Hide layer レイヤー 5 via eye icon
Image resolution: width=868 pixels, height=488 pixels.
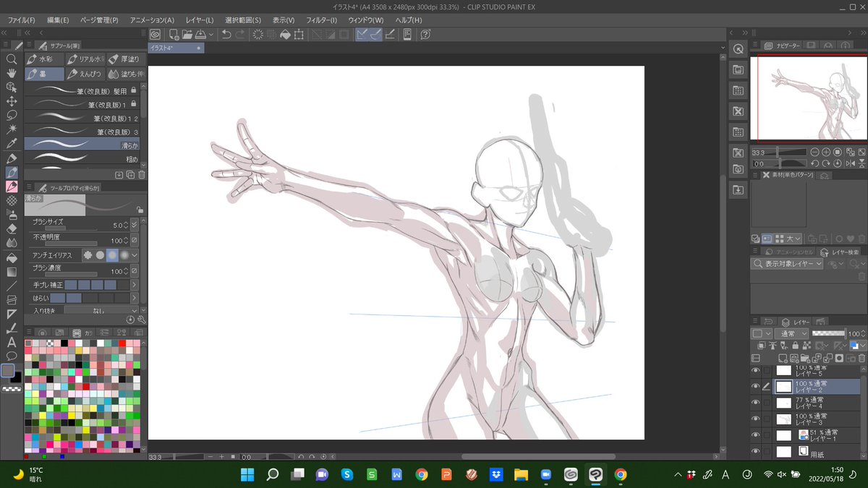point(756,370)
